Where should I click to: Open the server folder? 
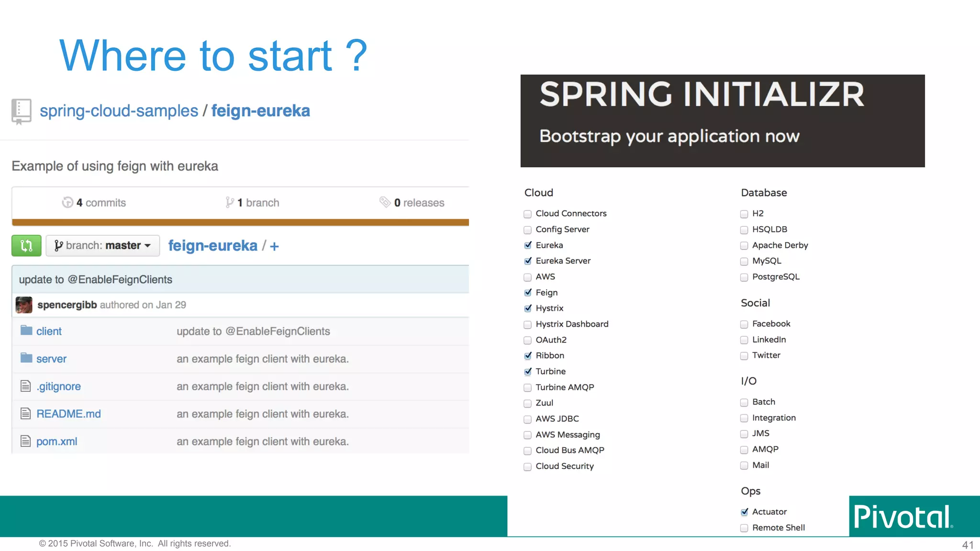tap(51, 359)
